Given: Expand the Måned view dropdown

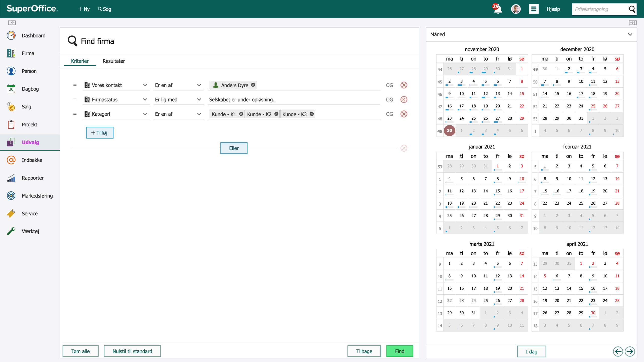Looking at the screenshot, I should point(630,34).
